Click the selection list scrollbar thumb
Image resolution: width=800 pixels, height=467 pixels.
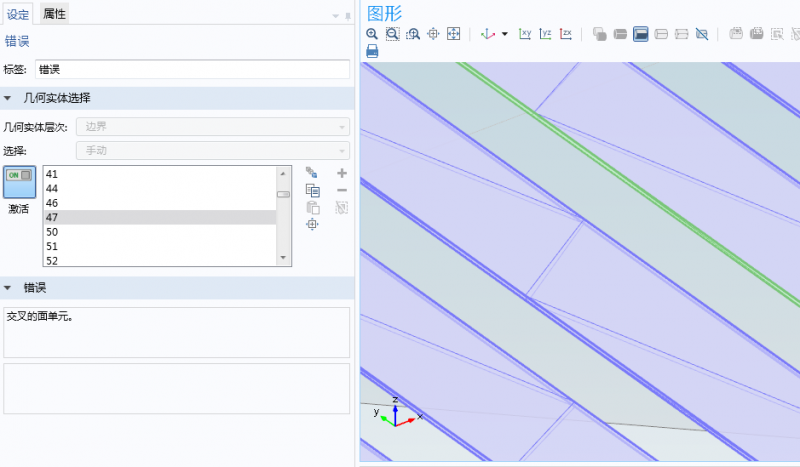pyautogui.click(x=283, y=194)
